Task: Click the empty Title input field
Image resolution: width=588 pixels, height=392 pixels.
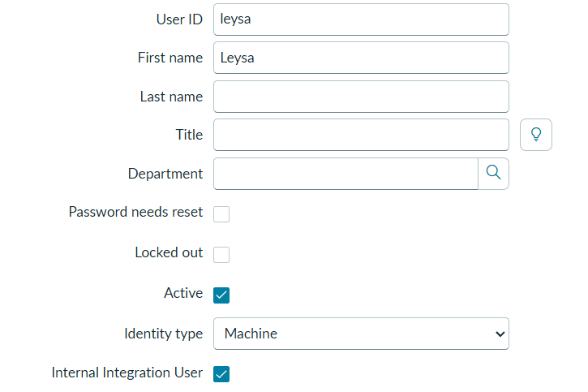Action: pos(361,135)
